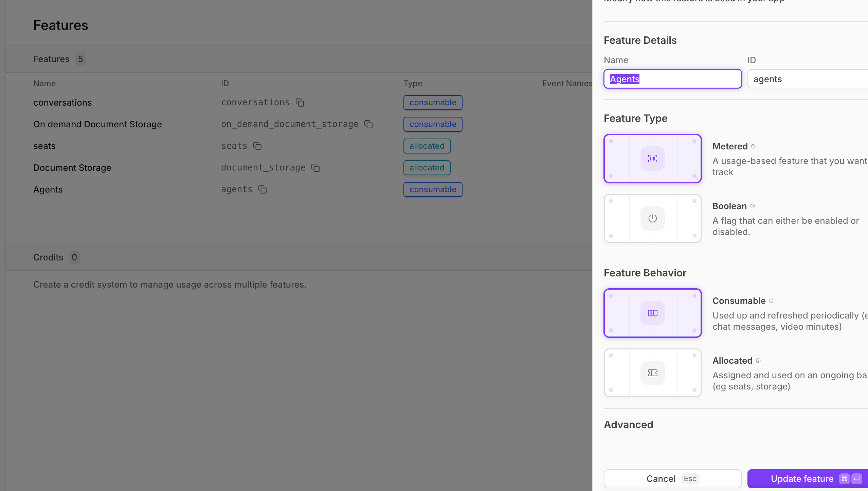Click the feature ID input field
The width and height of the screenshot is (868, 491).
point(808,79)
